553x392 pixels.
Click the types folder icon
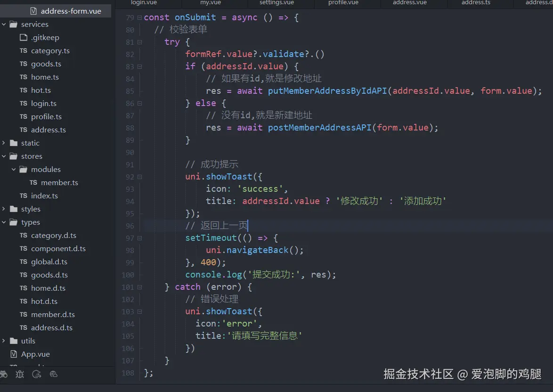coord(14,222)
